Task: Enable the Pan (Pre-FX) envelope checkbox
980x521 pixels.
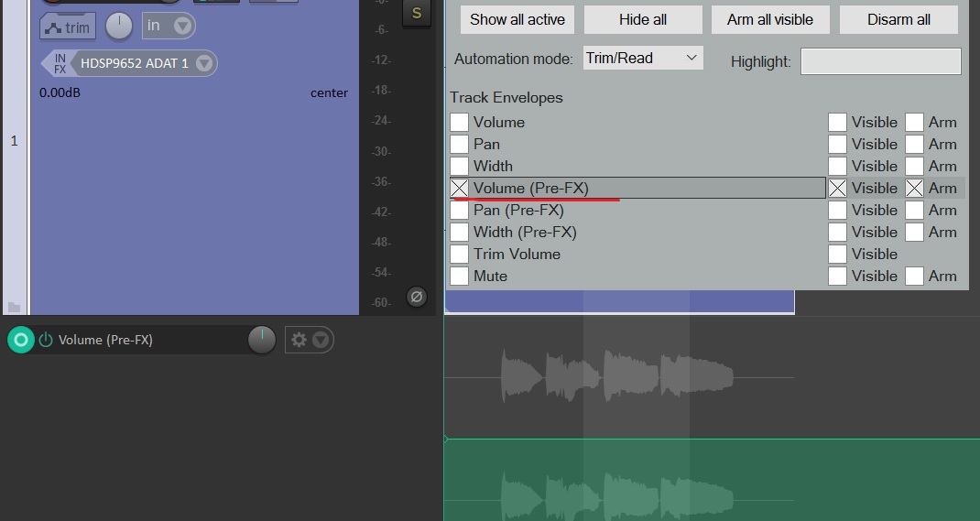Action: tap(460, 211)
